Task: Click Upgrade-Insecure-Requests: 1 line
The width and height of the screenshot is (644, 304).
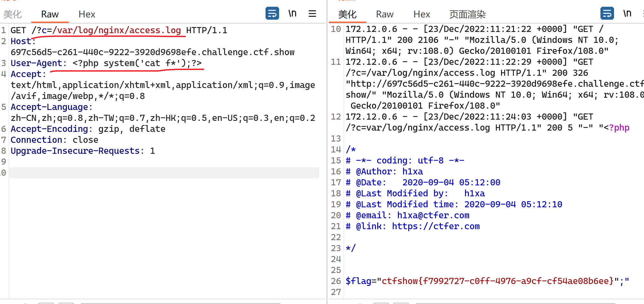Action: point(83,151)
